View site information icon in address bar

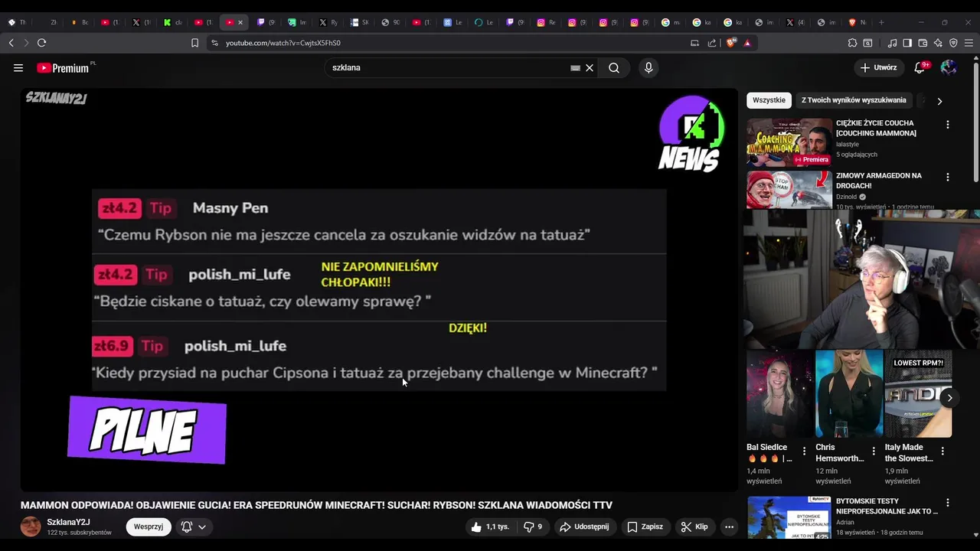(x=214, y=43)
